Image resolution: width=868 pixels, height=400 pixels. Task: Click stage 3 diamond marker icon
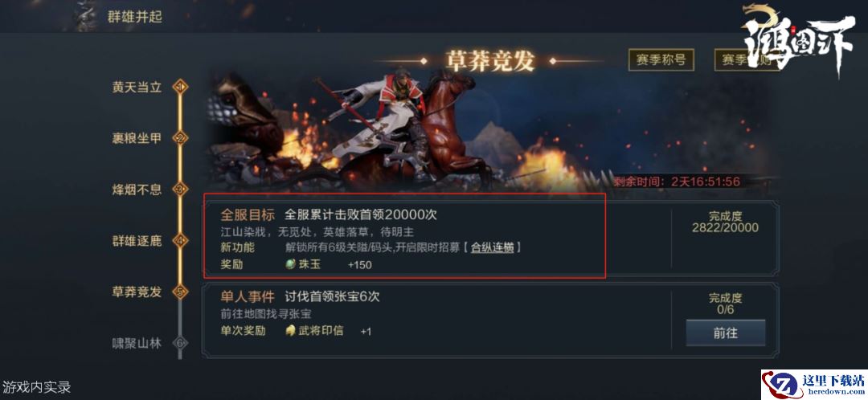tap(180, 190)
